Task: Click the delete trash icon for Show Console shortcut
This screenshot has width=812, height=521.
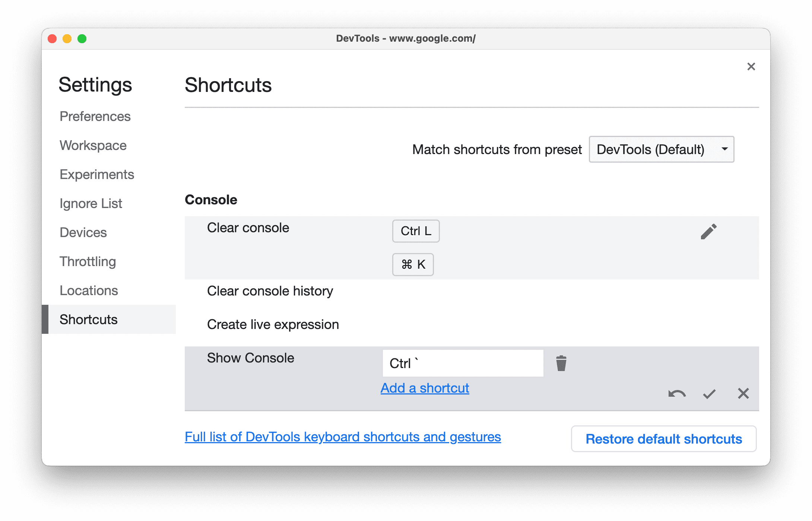Action: coord(561,362)
